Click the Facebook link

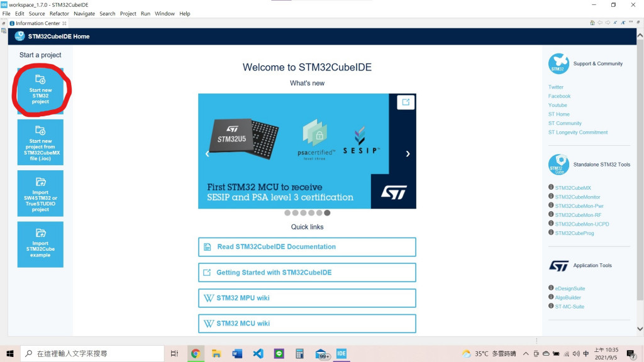[559, 96]
